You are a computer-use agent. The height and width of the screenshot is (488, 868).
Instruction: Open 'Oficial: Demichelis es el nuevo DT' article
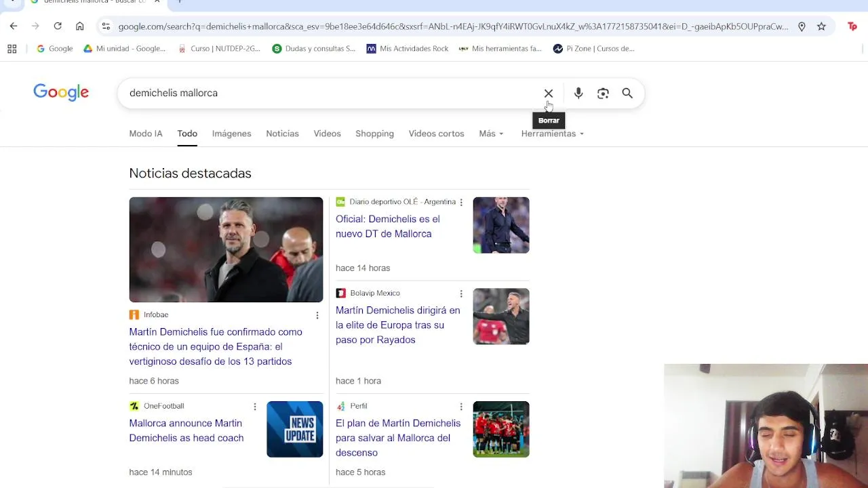coord(387,226)
